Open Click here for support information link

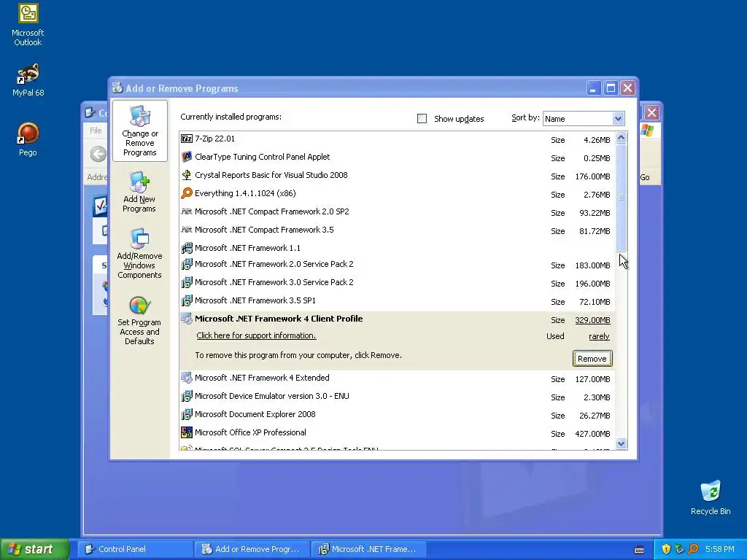tap(256, 335)
